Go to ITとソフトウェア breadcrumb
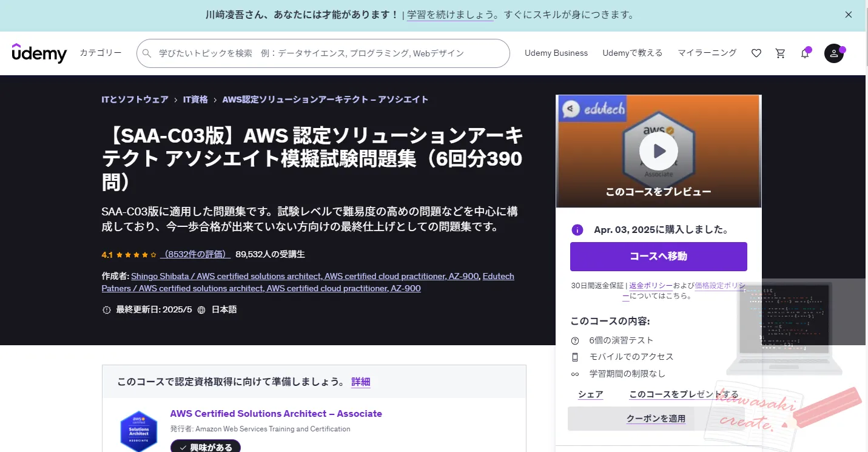 pyautogui.click(x=135, y=100)
